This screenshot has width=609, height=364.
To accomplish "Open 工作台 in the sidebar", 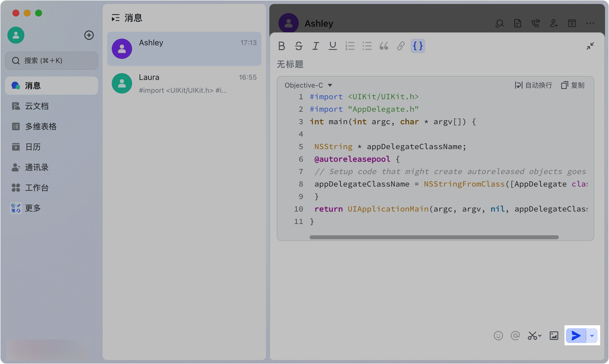I will 52,188.
